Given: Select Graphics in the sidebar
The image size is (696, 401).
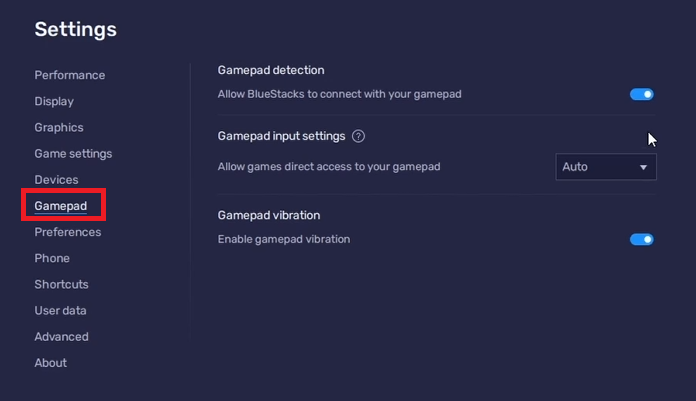Looking at the screenshot, I should 59,127.
